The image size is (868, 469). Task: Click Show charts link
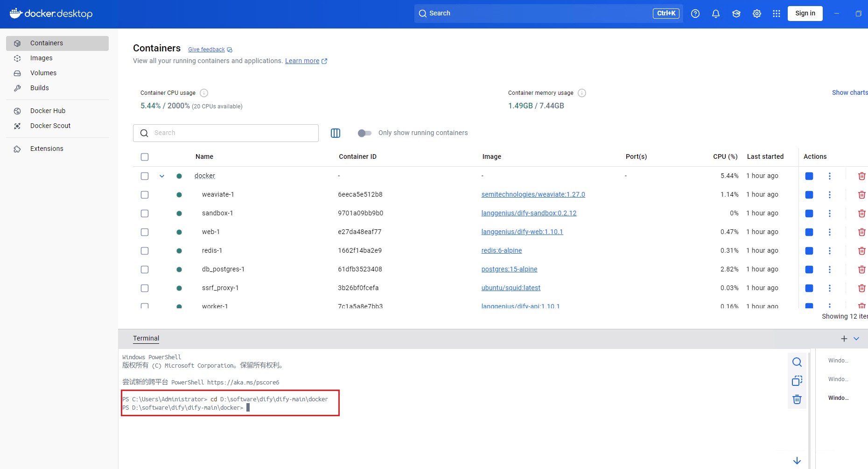pos(850,93)
